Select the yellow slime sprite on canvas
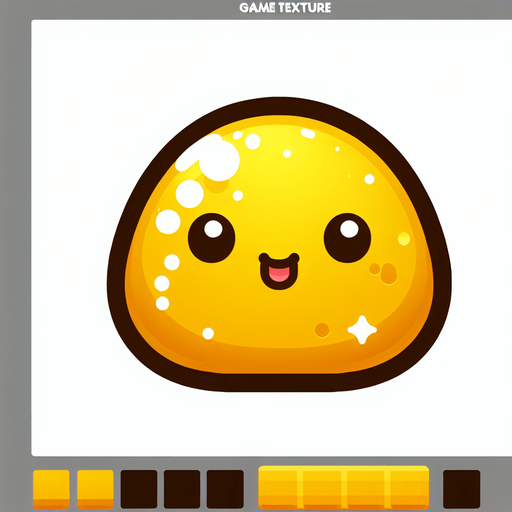This screenshot has width=512, height=512. click(x=279, y=245)
